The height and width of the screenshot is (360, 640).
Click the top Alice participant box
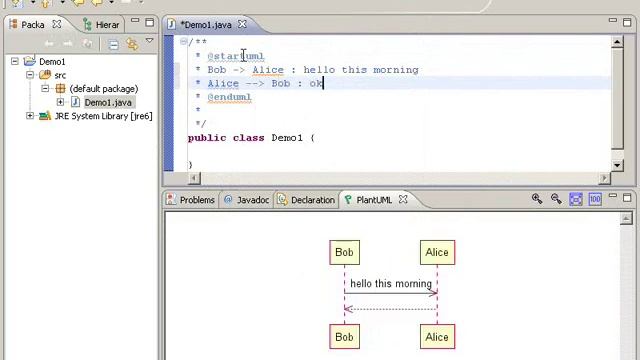tap(437, 252)
